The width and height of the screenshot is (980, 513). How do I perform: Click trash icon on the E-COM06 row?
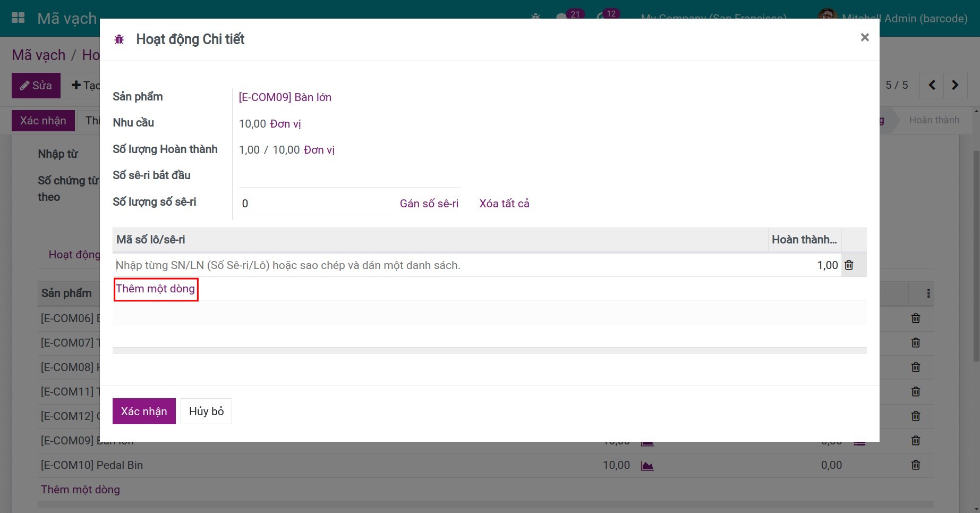pyautogui.click(x=916, y=318)
